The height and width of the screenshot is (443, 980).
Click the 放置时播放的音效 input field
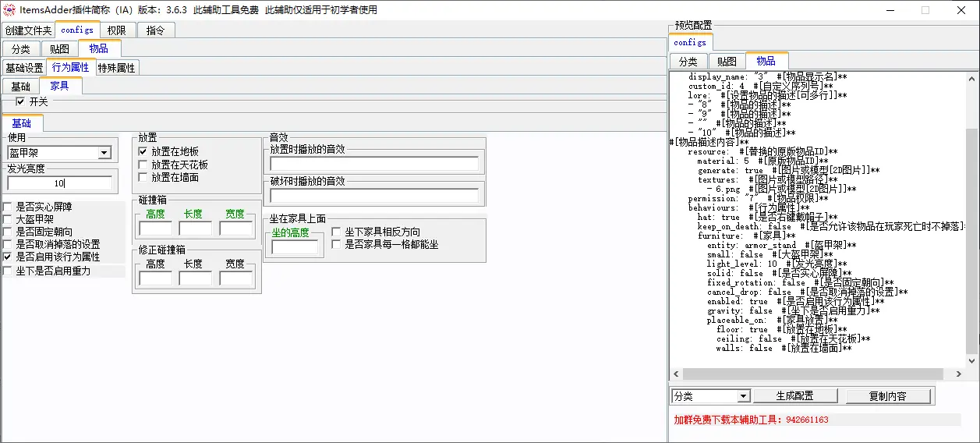[x=374, y=164]
